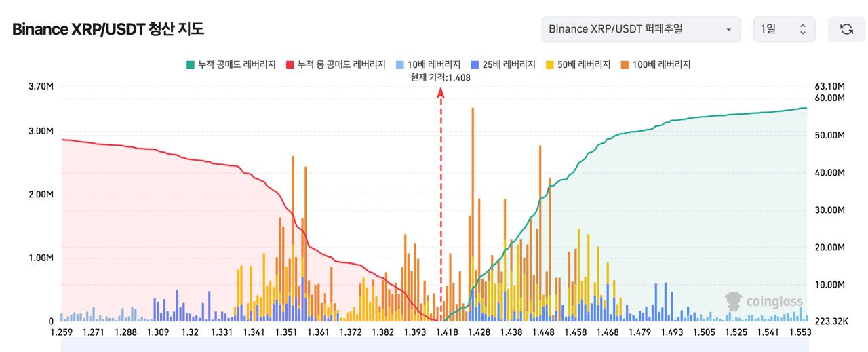Click the 1.418 price axis label

click(447, 332)
